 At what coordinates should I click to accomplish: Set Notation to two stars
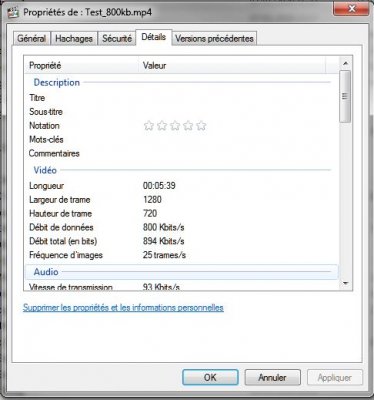pos(162,126)
